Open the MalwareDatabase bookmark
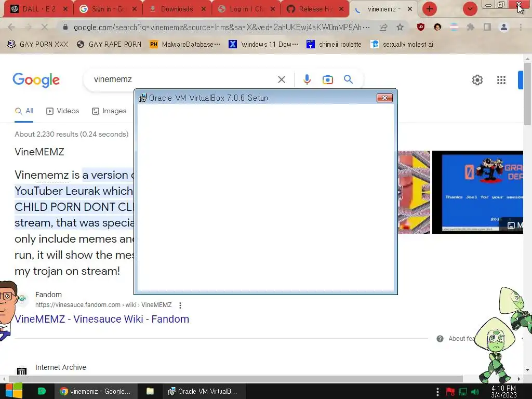Screen dimensions: 532x399 coord(185,45)
